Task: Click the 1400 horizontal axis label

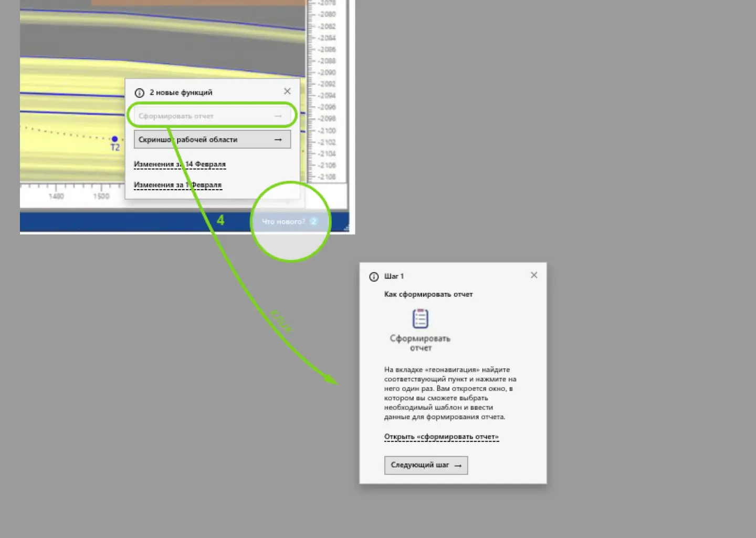Action: 56,196
